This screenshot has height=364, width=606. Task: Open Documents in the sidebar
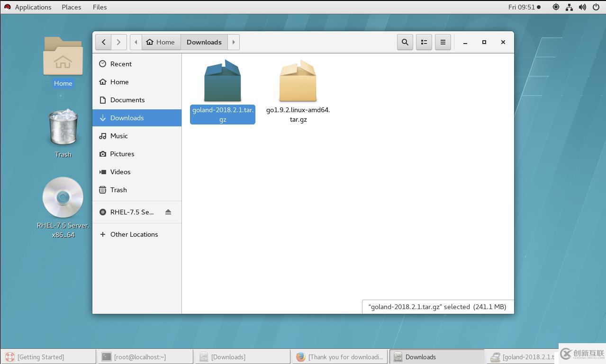(x=137, y=100)
